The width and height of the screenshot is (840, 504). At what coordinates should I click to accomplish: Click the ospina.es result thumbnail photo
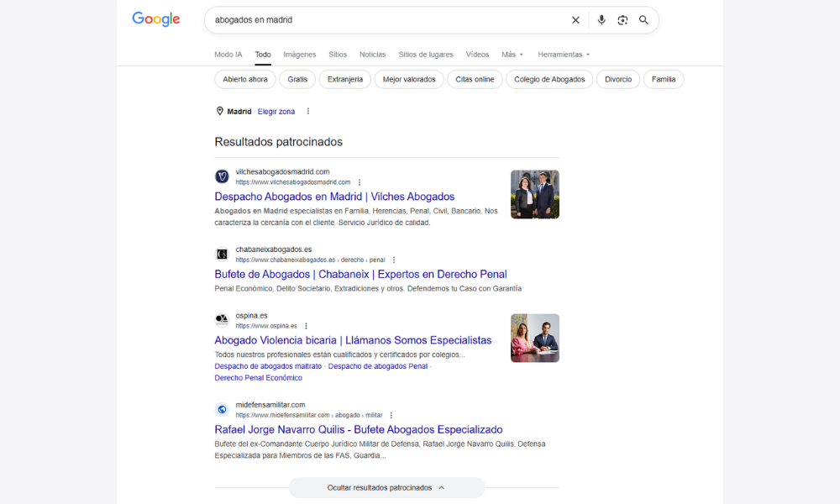tap(534, 338)
